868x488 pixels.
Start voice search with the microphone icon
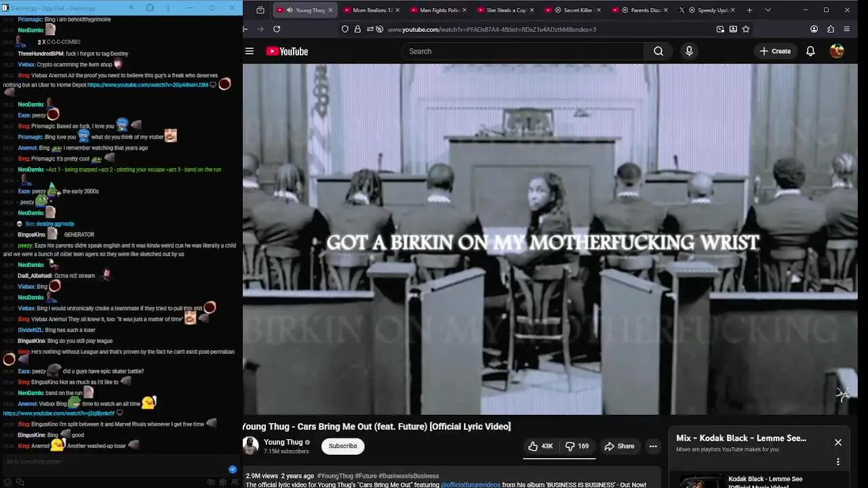(689, 52)
